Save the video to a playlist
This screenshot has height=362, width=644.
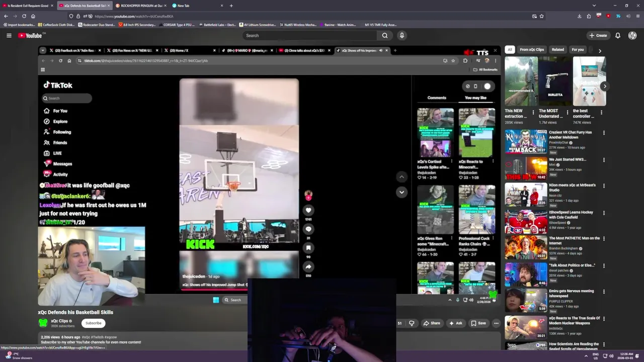478,323
